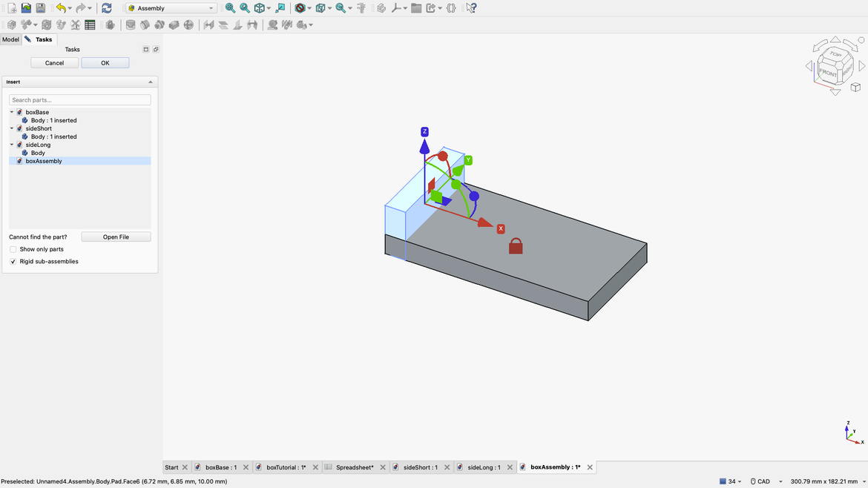Click the Refresh recompute icon
Screen dimensions: 868x488
tap(107, 8)
